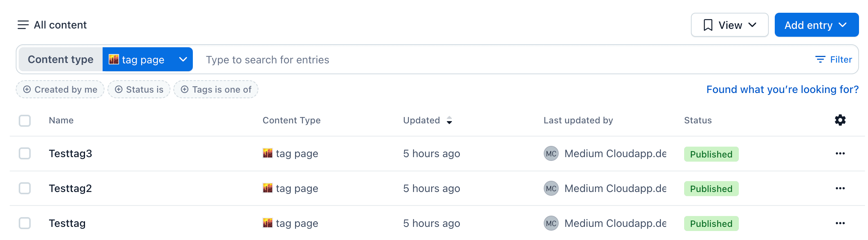Click the MC avatar in the Testtag3 row
This screenshot has width=868, height=240.
pyautogui.click(x=551, y=154)
